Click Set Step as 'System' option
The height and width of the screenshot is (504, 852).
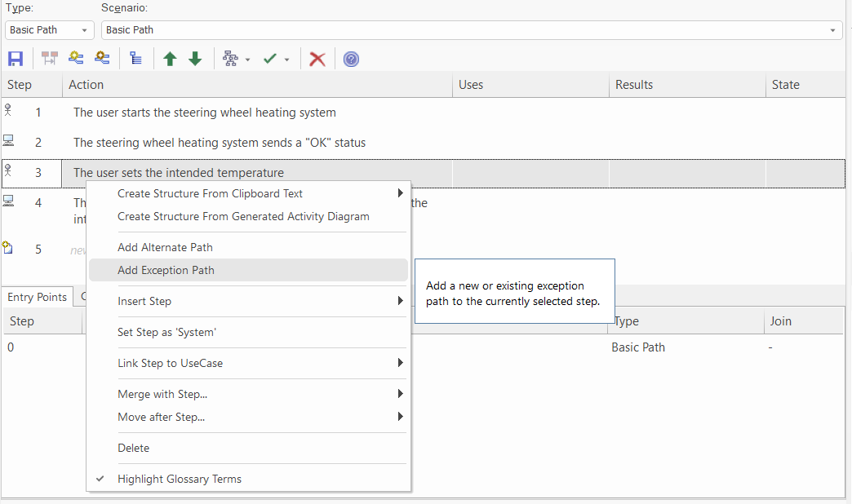point(166,332)
